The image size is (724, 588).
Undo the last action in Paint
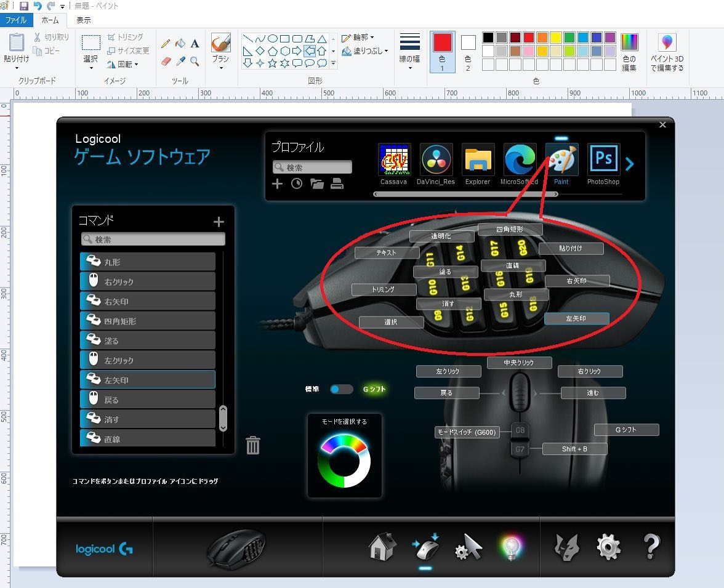pos(38,6)
